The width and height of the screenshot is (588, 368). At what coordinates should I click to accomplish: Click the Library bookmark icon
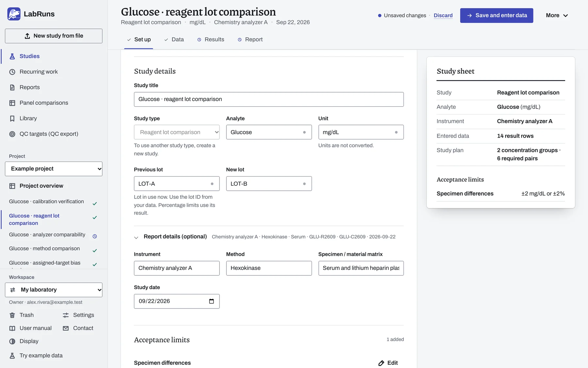click(12, 118)
